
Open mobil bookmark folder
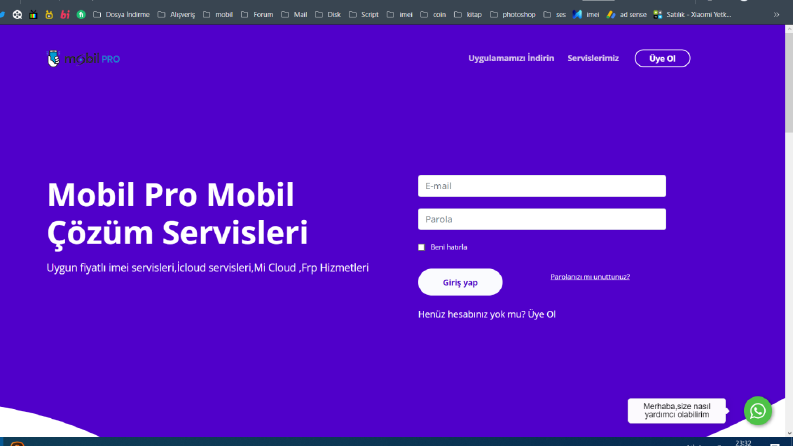click(x=218, y=15)
